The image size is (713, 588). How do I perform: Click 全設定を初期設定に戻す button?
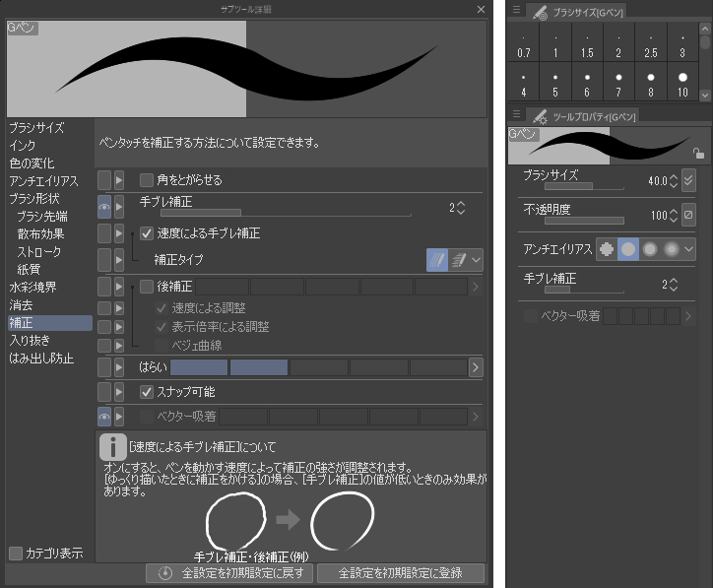(233, 572)
